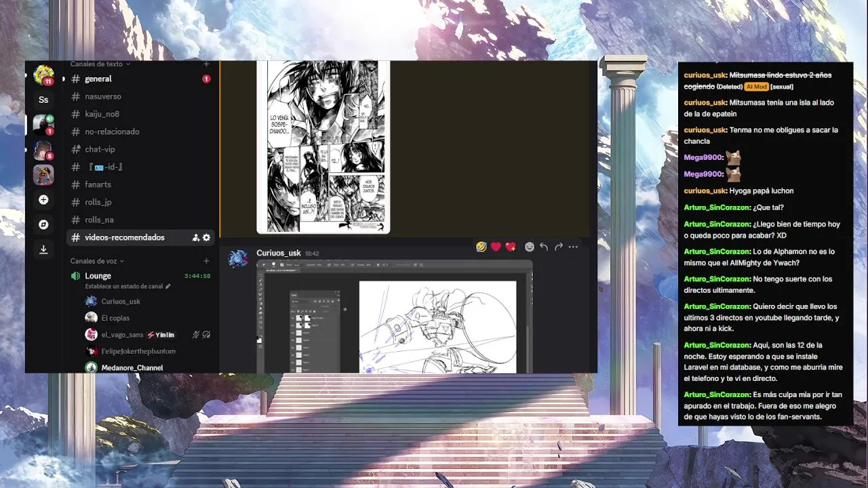Screen dimensions: 868x488
Task: Select the currently active server avatar with green badge
Action: pyautogui.click(x=43, y=124)
